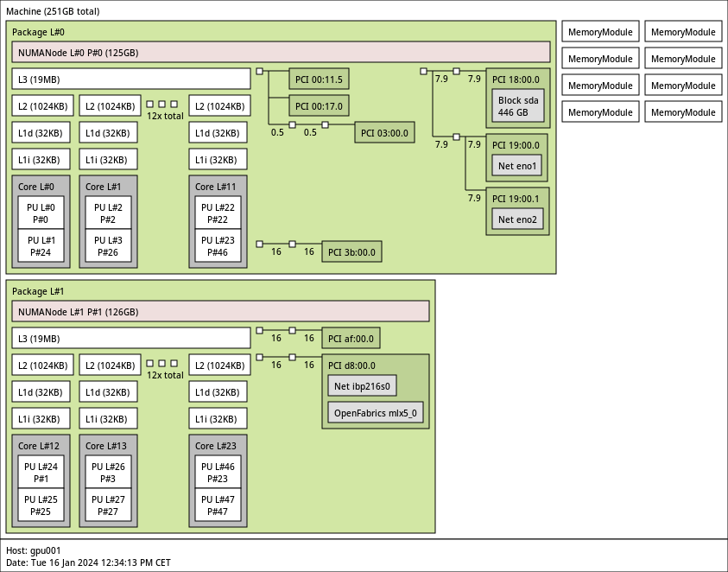The height and width of the screenshot is (572, 728).
Task: Select the PCI 03:00.0 device box
Action: [x=384, y=132]
